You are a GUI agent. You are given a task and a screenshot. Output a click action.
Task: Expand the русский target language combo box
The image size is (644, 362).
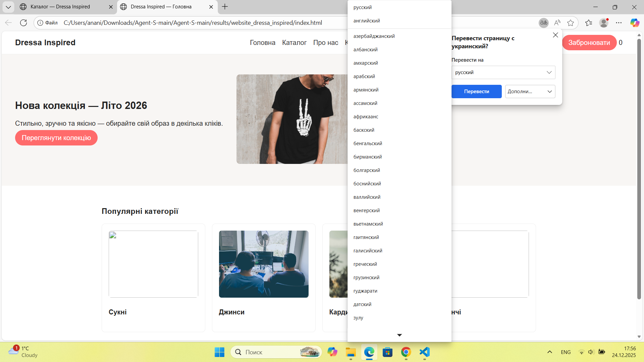coord(503,72)
